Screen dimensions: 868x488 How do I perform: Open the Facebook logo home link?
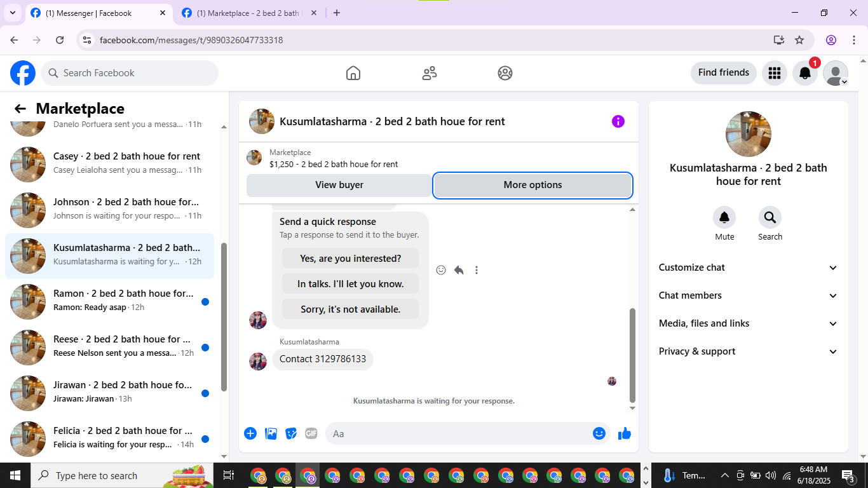pos(23,73)
